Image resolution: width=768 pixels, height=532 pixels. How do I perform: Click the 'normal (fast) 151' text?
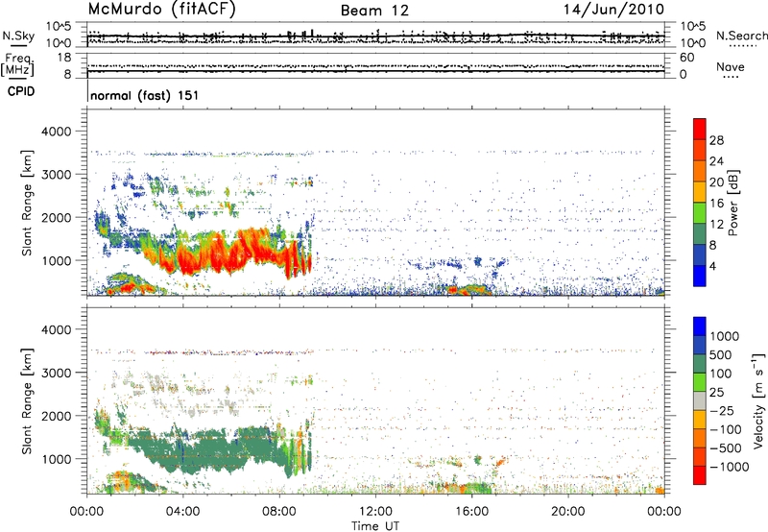click(145, 95)
